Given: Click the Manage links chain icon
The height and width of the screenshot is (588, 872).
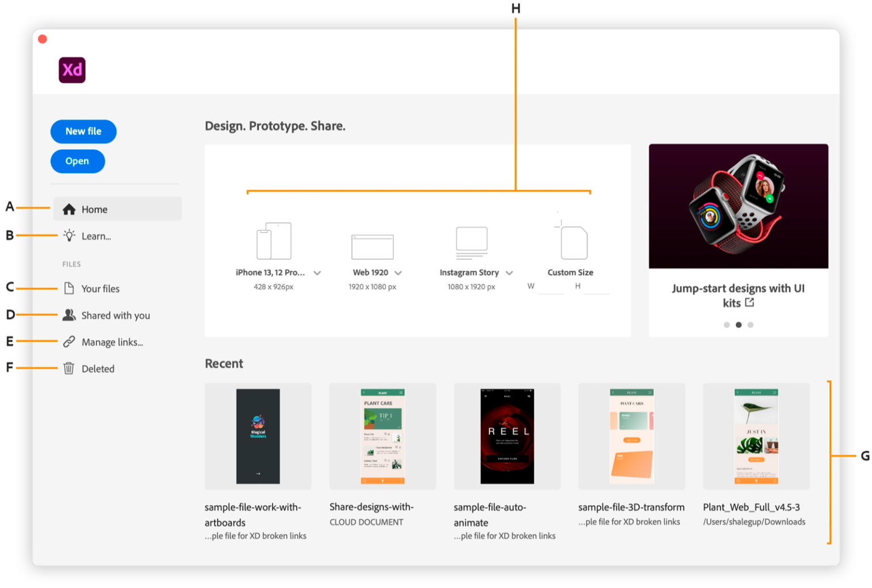Looking at the screenshot, I should [x=69, y=342].
